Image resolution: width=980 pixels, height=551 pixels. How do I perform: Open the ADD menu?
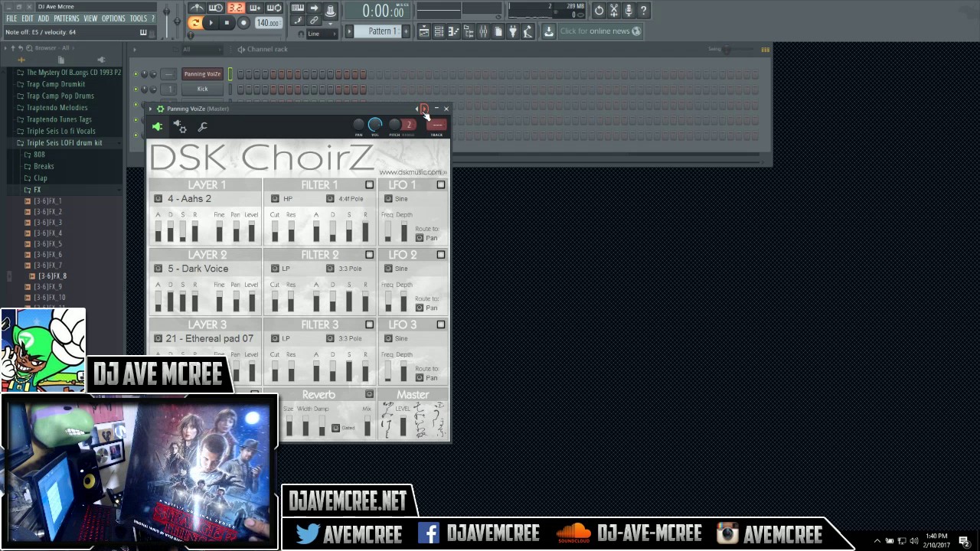click(x=44, y=18)
